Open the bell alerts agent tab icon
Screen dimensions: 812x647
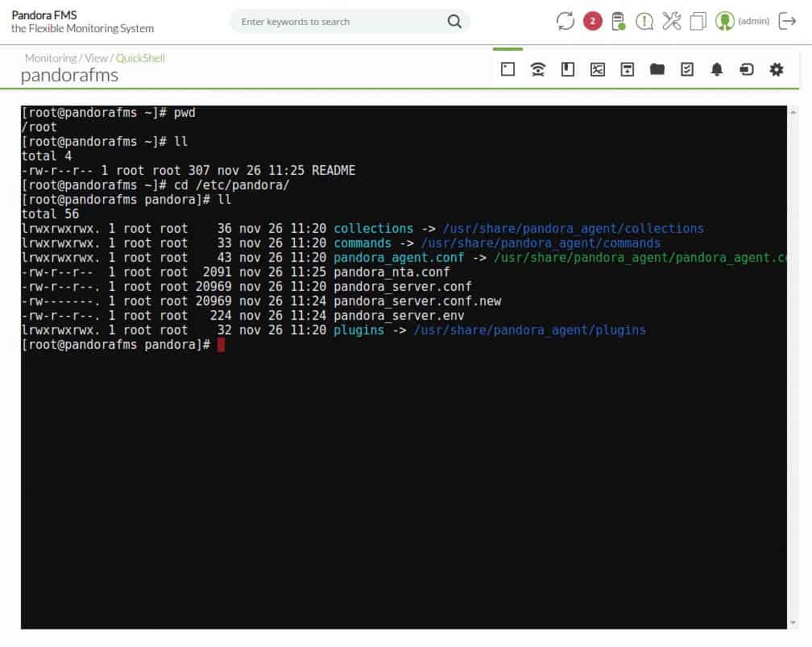click(717, 69)
